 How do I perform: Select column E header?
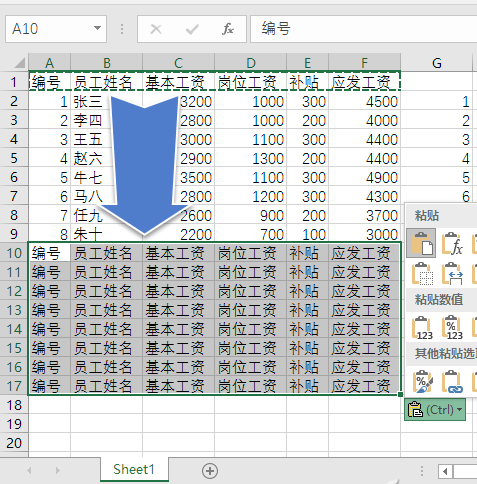pyautogui.click(x=308, y=62)
